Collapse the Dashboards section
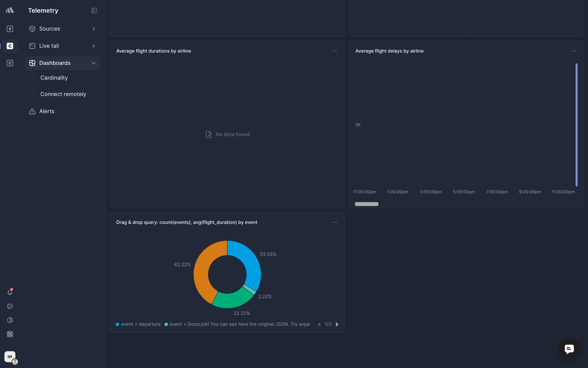This screenshot has height=368, width=588. [94, 63]
